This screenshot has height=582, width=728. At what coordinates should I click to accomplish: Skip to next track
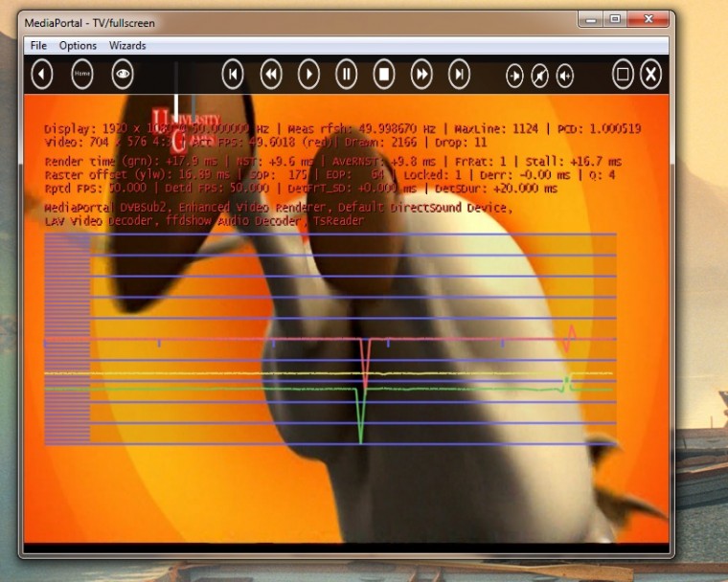click(x=459, y=75)
